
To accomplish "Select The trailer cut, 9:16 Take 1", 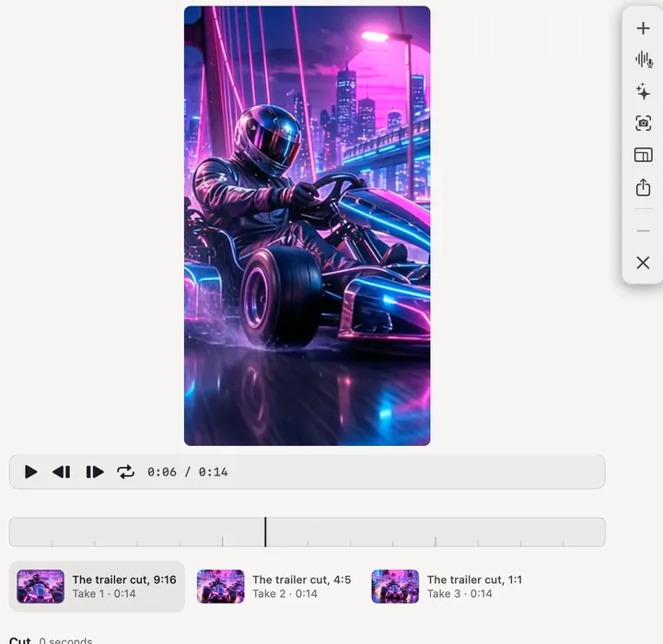I will point(97,586).
